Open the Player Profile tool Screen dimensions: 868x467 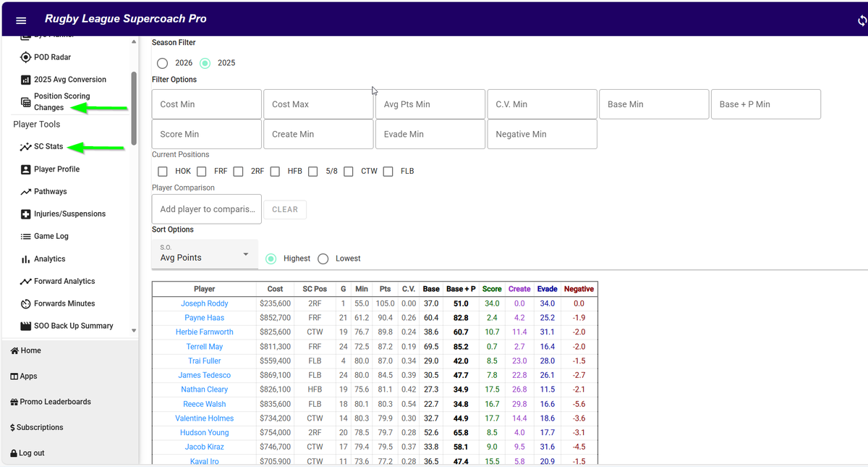(x=56, y=169)
